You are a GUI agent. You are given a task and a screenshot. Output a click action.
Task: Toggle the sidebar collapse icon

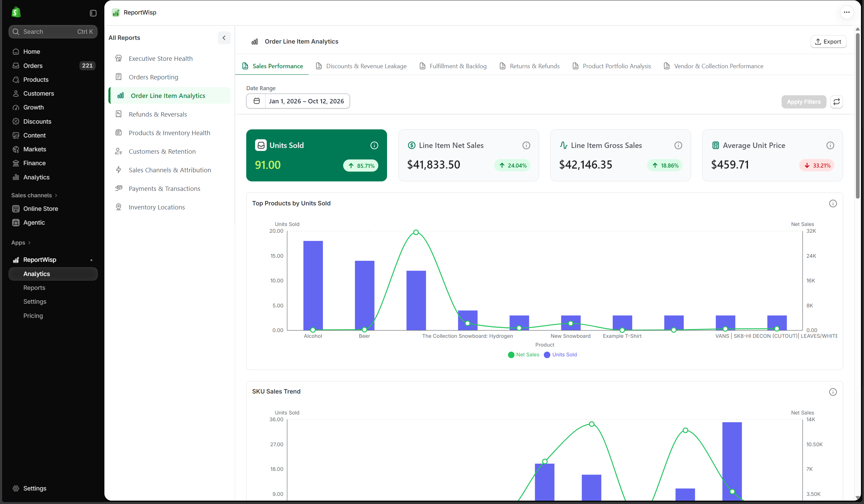pyautogui.click(x=93, y=13)
